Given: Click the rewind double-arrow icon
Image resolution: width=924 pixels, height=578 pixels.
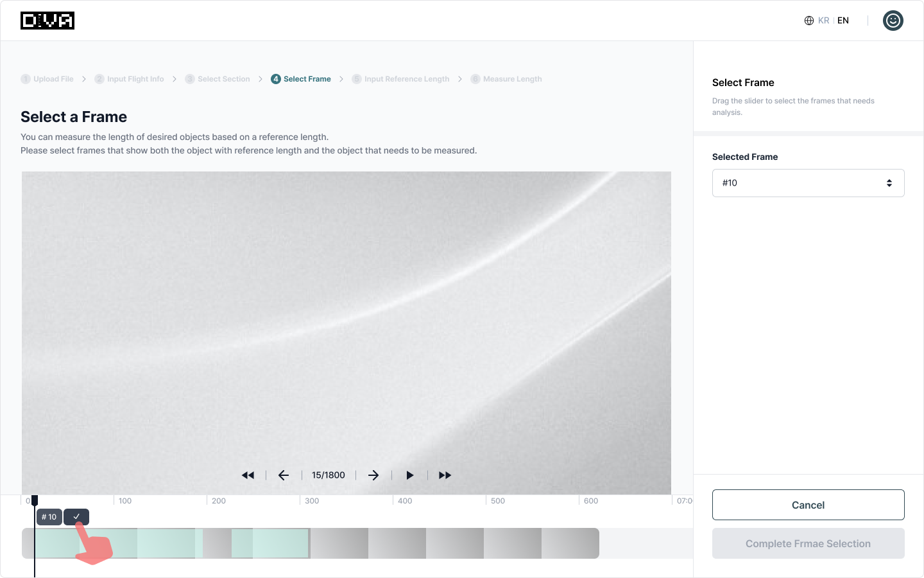Looking at the screenshot, I should [248, 475].
